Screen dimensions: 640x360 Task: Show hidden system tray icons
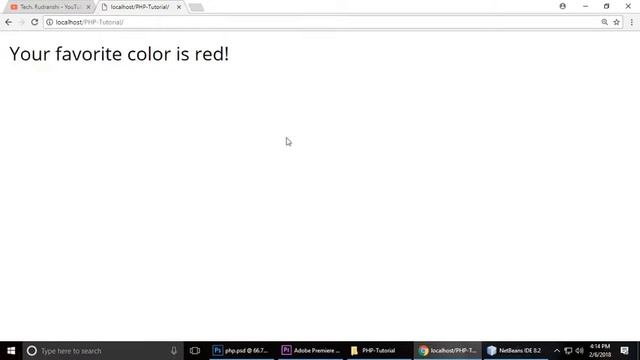click(557, 351)
